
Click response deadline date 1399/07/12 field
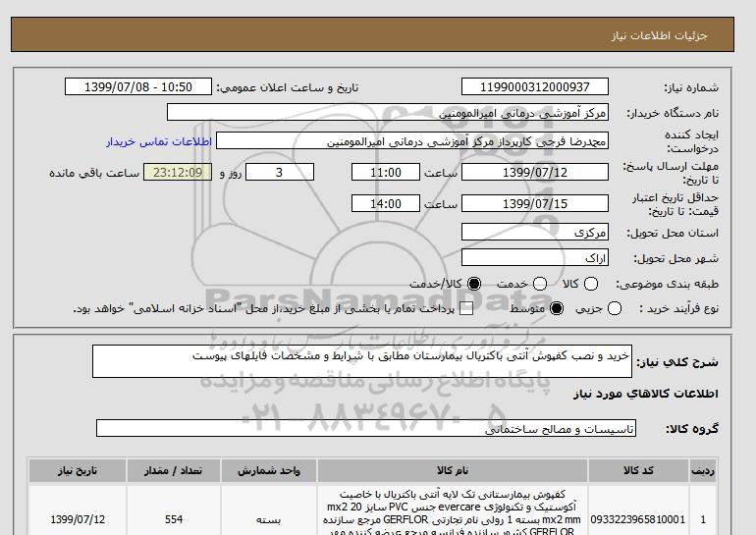(x=535, y=172)
